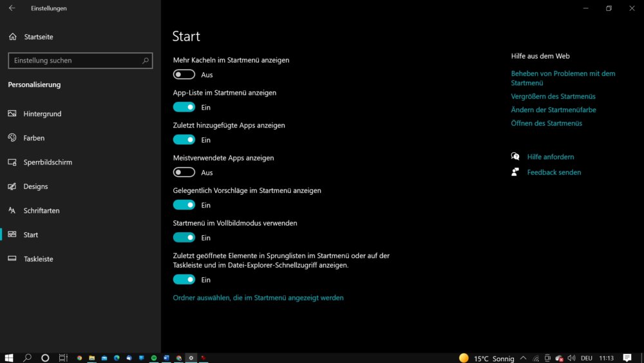
Task: Open Designs settings page
Action: tap(35, 186)
